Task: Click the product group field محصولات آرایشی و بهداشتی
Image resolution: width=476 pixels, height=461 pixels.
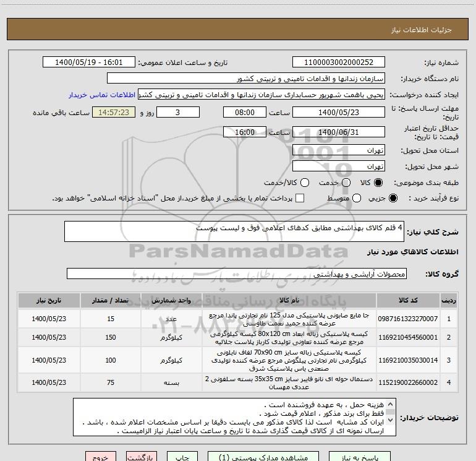Action: tap(237, 274)
